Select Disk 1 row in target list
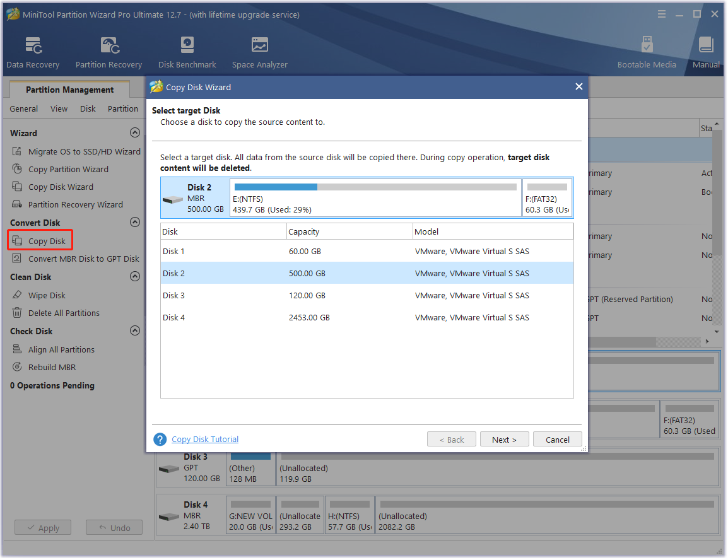The image size is (728, 560). point(367,251)
